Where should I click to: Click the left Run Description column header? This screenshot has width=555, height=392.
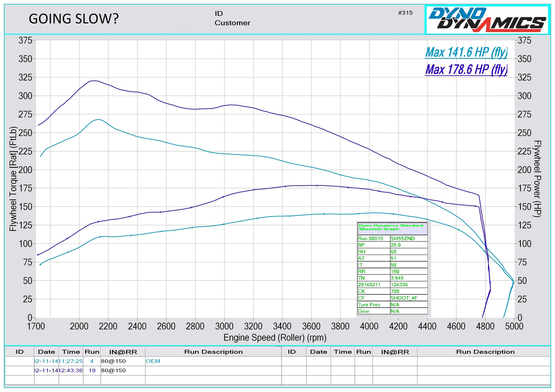coord(213,352)
